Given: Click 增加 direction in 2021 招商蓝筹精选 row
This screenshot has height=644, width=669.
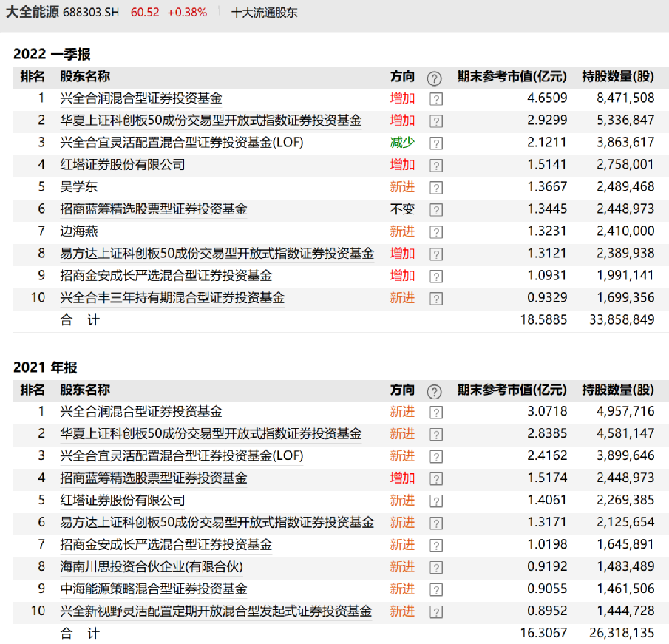Looking at the screenshot, I should 402,478.
